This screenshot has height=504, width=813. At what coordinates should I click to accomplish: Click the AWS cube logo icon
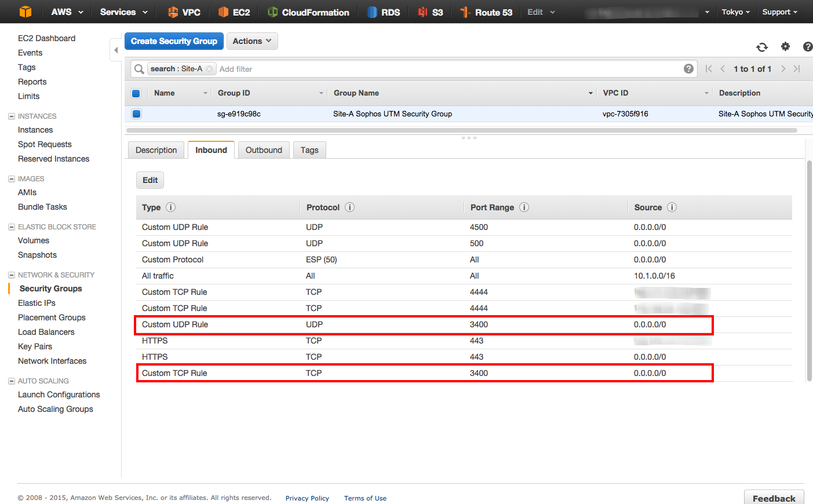click(25, 12)
